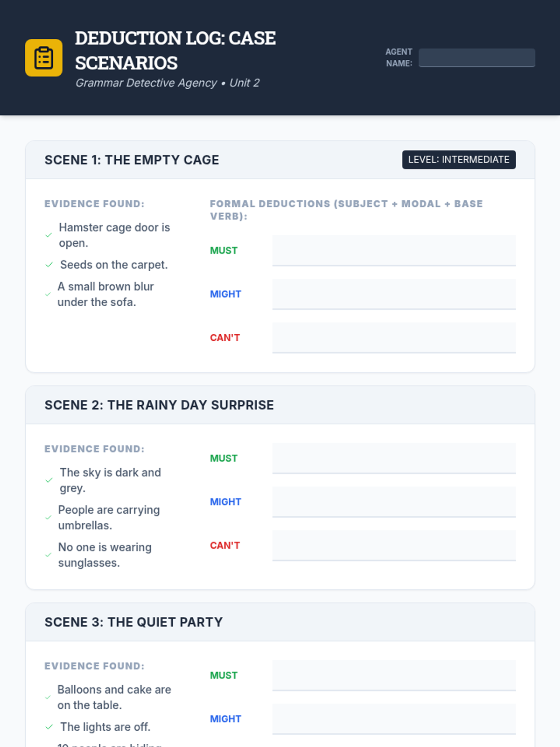Viewport: 560px width, 747px height.
Task: Select Scene 3 MUST deduction field
Action: point(394,676)
